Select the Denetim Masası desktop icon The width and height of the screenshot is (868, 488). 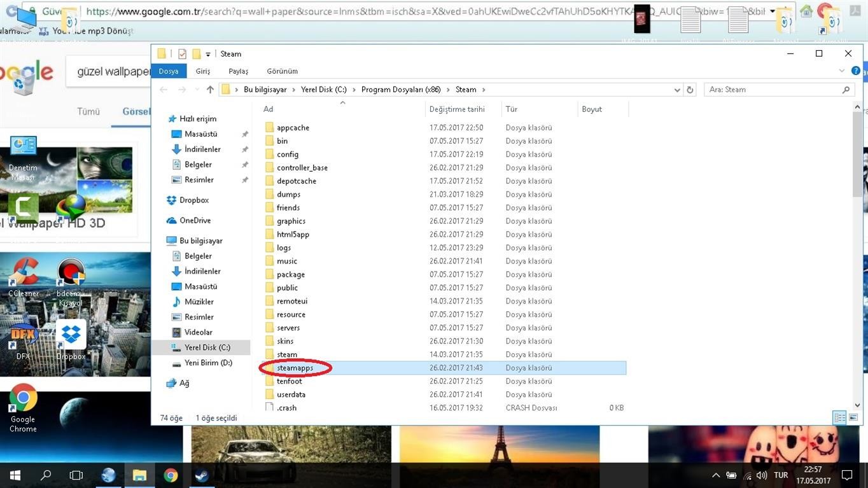(x=23, y=158)
